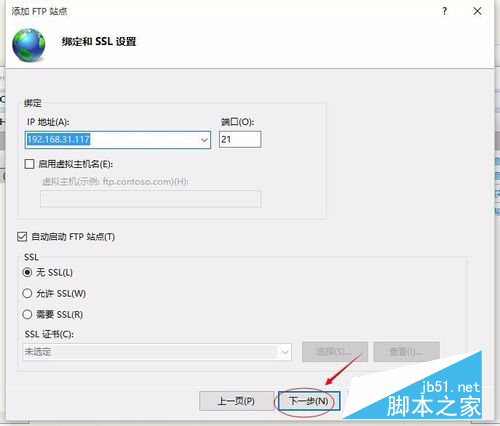Viewport: 500px width, 426px height.
Task: Expand the SSL certificate dropdown
Action: coord(285,352)
